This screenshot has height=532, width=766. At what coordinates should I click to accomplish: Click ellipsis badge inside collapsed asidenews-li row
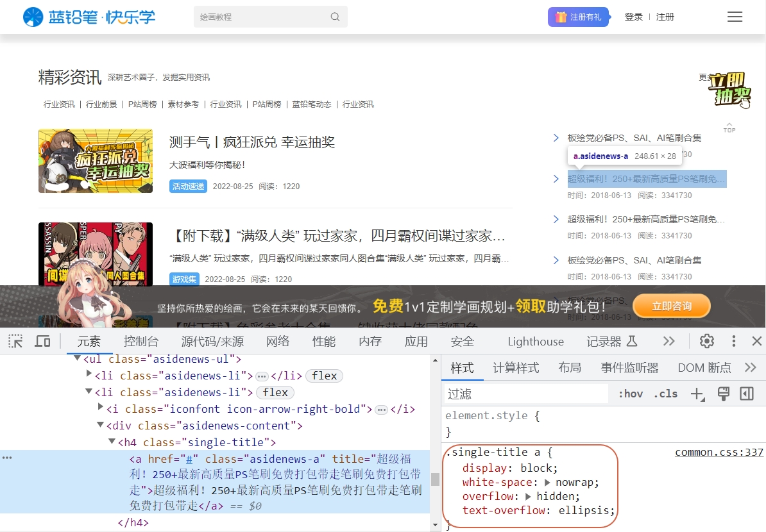point(262,376)
